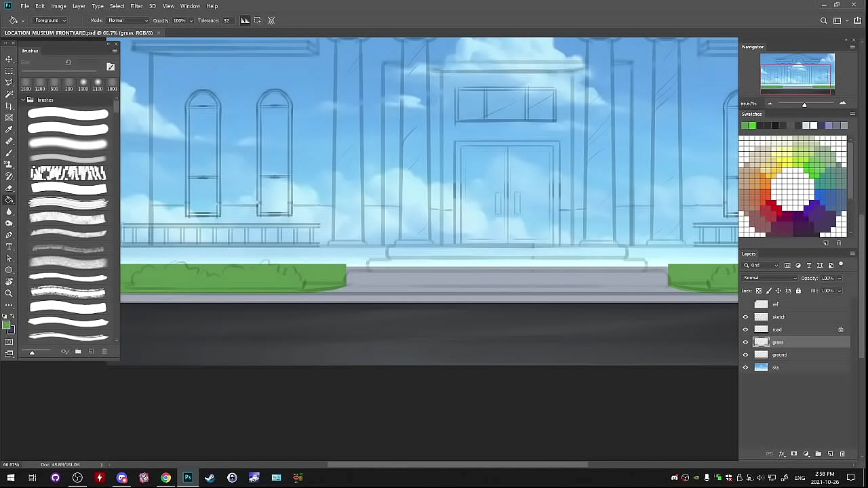
Task: Click the lock all layers icon
Action: coord(798,291)
